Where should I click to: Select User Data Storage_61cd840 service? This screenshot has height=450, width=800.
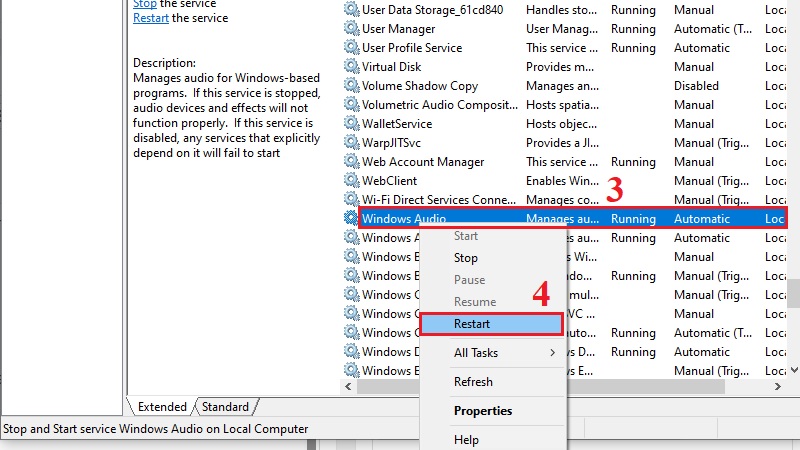tap(432, 10)
